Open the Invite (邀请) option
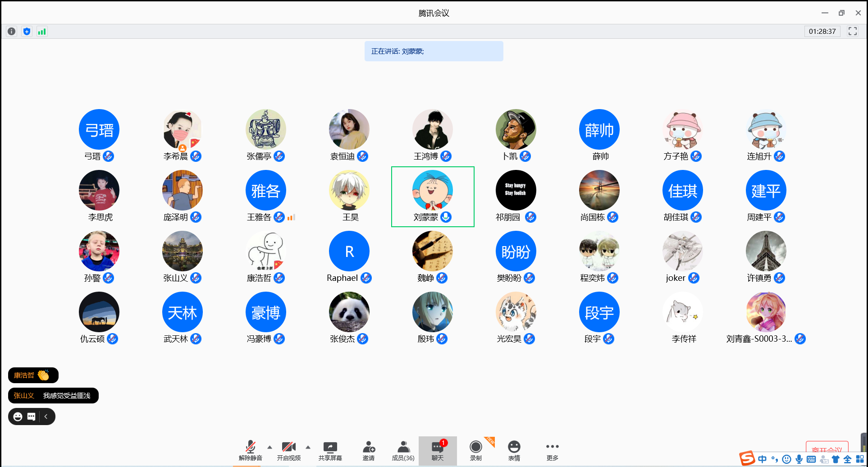Image resolution: width=868 pixels, height=467 pixels. (x=369, y=451)
